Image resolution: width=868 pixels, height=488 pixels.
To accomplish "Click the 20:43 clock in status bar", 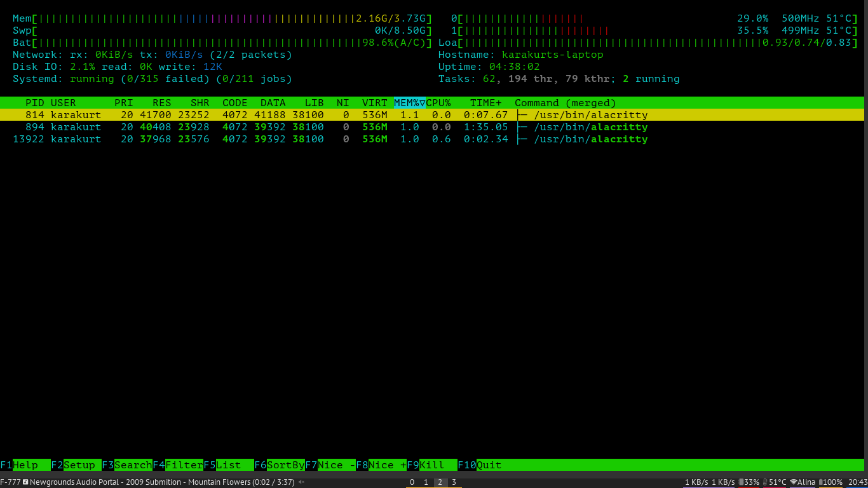I will point(857,482).
